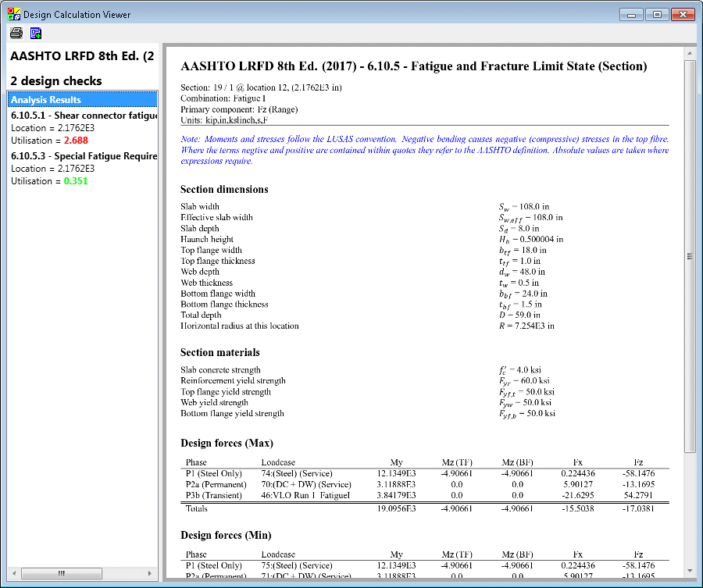Click the '2 design checks' heading
This screenshot has width=703, height=588.
[56, 81]
